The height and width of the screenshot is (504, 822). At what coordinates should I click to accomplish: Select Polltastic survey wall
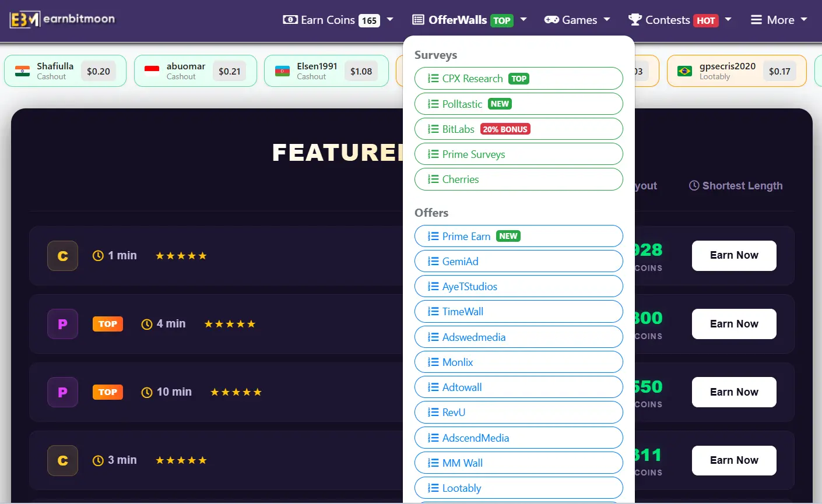pos(519,104)
